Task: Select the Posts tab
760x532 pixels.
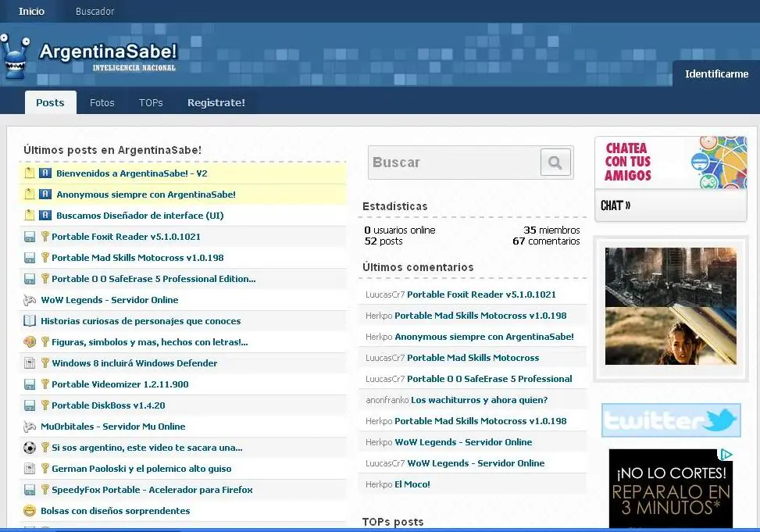Action: click(x=51, y=102)
